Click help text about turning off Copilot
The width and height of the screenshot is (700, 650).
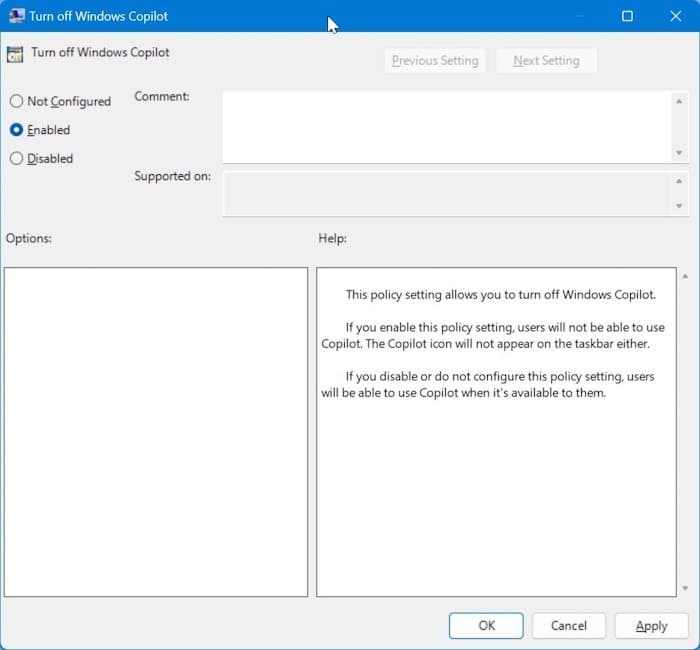[500, 295]
